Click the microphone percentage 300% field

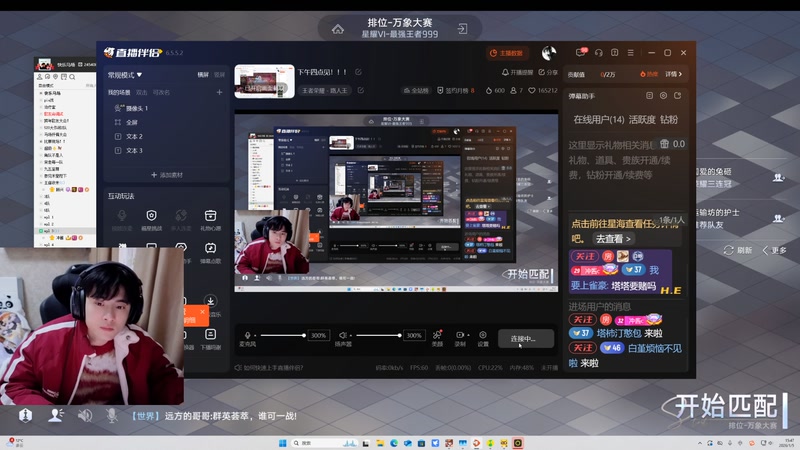click(318, 335)
